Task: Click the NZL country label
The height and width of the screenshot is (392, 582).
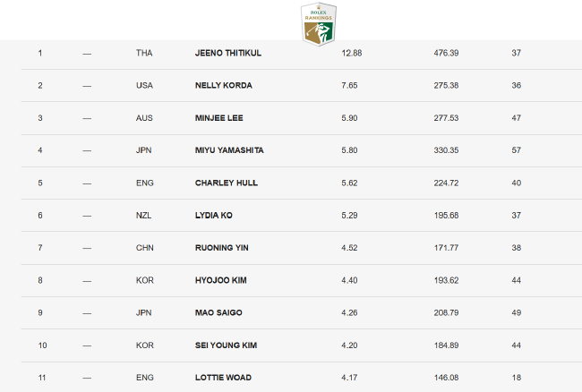Action: [144, 216]
